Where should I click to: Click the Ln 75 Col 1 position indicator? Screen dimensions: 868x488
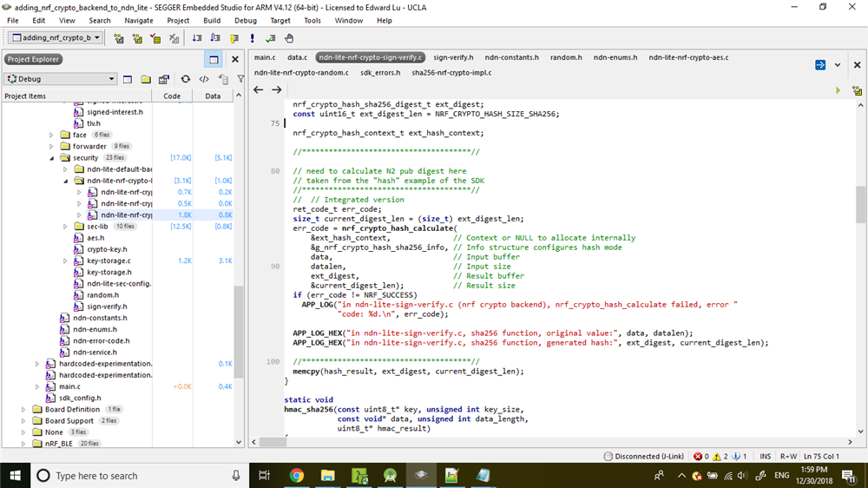click(821, 457)
